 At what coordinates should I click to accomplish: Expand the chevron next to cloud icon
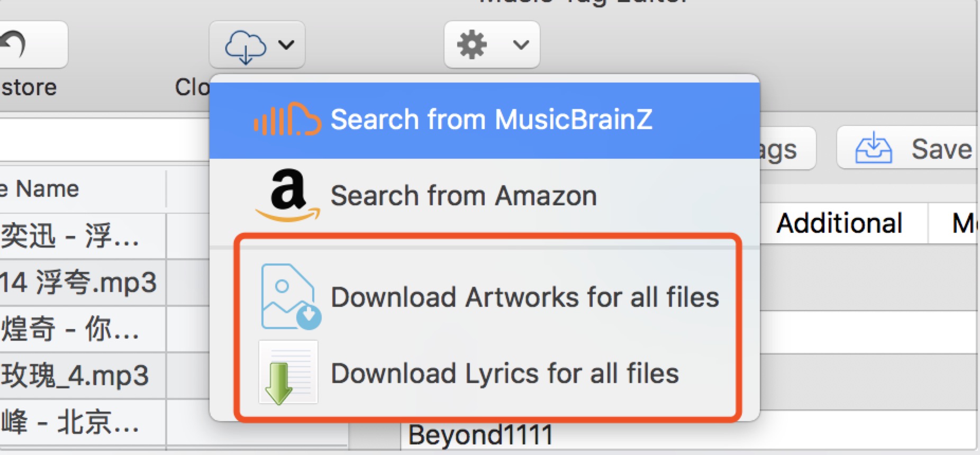[x=286, y=45]
